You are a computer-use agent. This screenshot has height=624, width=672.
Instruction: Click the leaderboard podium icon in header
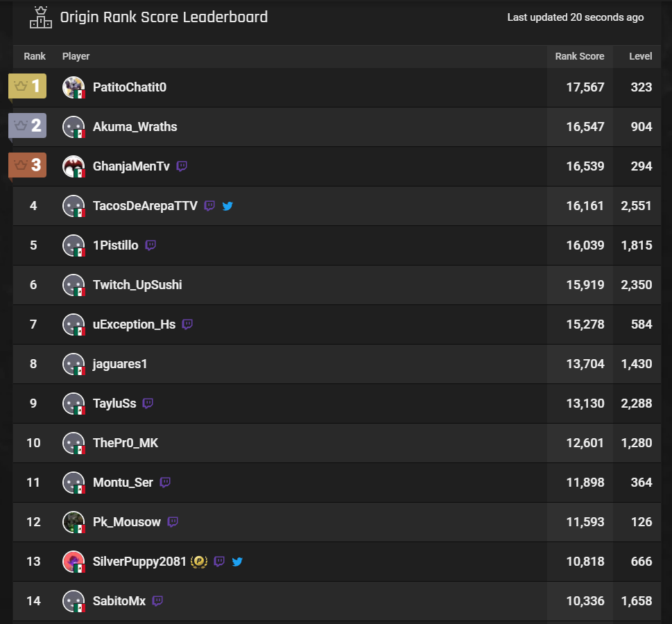[41, 17]
